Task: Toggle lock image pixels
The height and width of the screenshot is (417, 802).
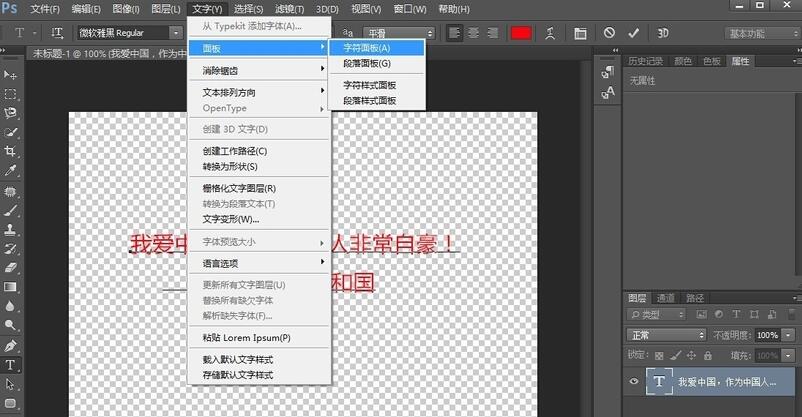Action: point(676,355)
